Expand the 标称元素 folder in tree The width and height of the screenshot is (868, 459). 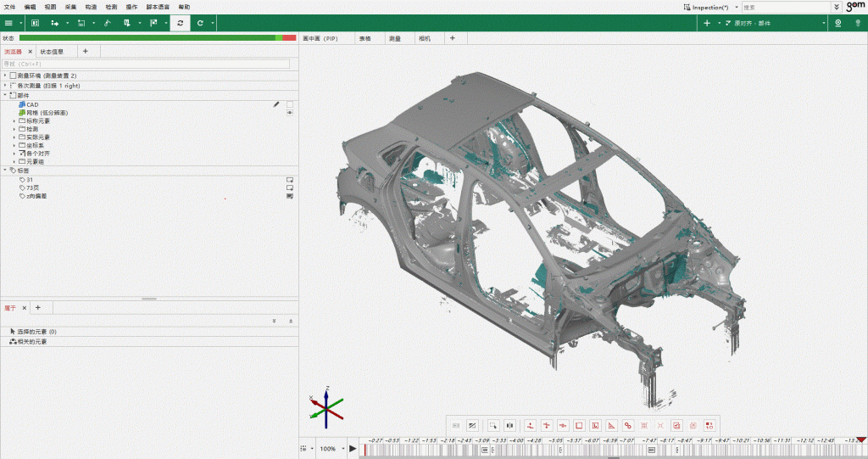pos(14,121)
